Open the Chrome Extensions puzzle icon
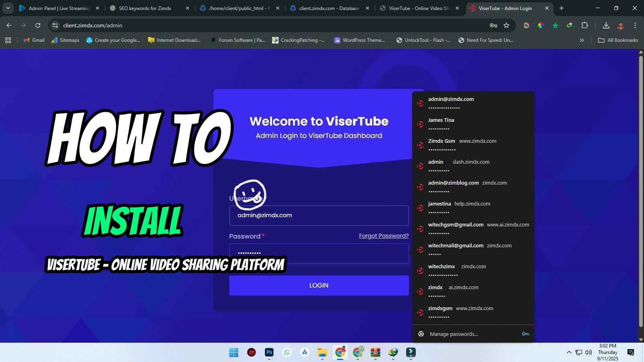Image resolution: width=644 pixels, height=362 pixels. click(x=584, y=25)
